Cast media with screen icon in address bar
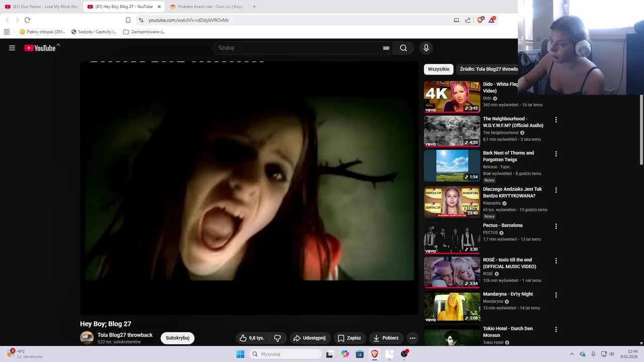Image resolution: width=644 pixels, height=362 pixels. tap(456, 20)
